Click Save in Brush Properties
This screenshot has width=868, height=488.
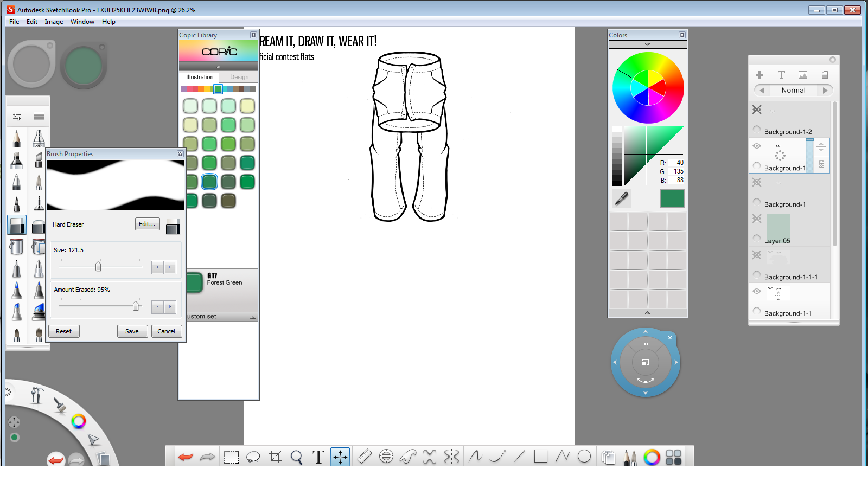pos(132,331)
